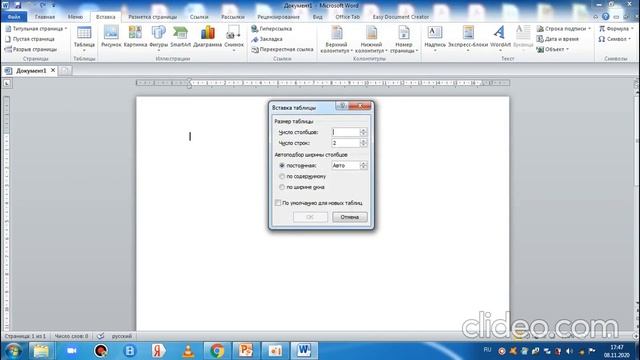Open VLC media player from the taskbar
Screen dimensions: 640x360
(x=188, y=351)
